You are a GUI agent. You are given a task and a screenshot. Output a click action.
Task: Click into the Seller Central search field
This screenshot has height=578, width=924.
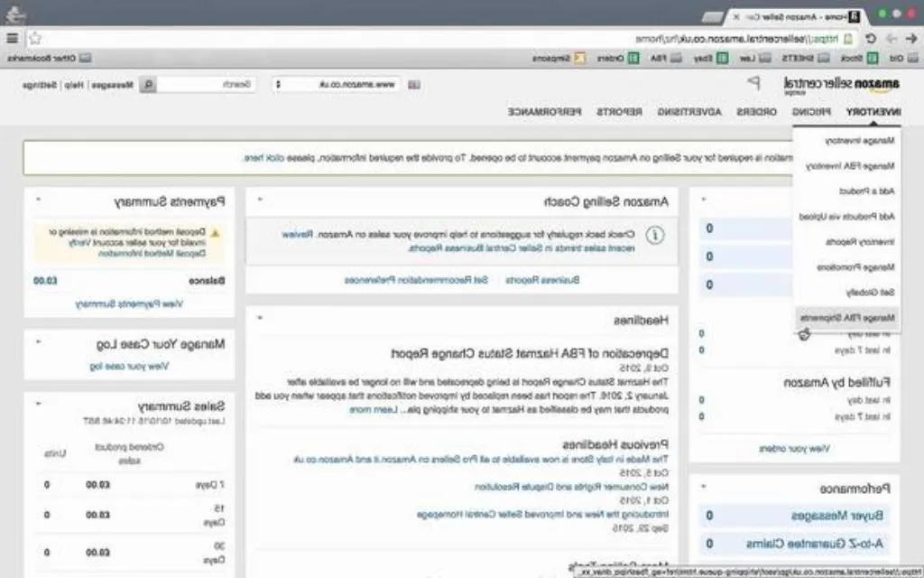[x=207, y=84]
